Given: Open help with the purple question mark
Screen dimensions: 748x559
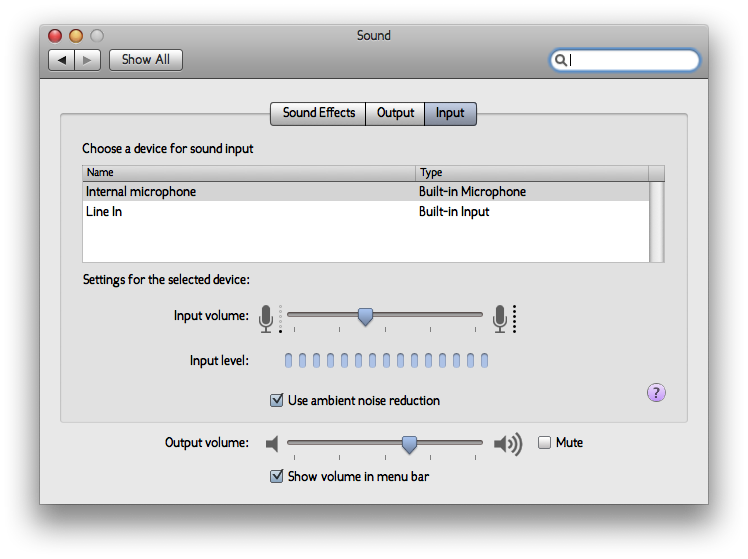Looking at the screenshot, I should (656, 393).
